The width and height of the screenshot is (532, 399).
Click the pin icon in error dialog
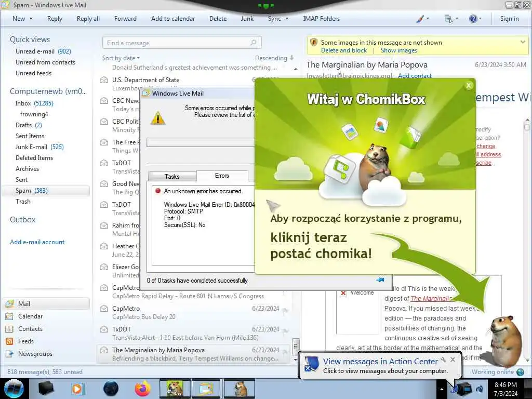pos(380,280)
